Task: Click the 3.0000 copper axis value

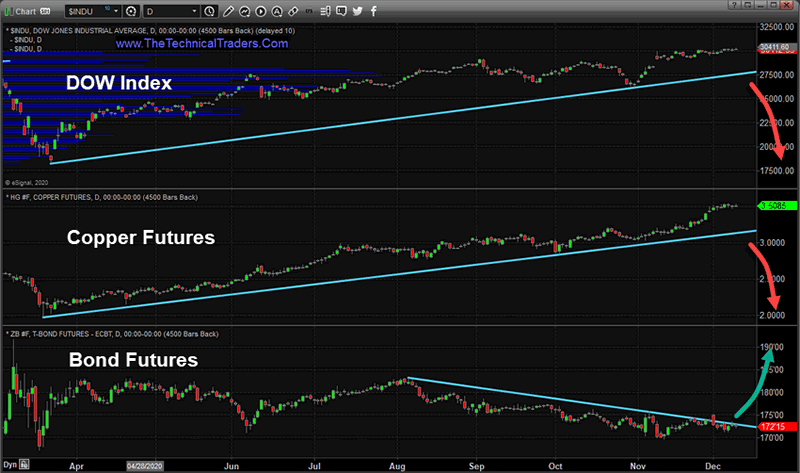Action: tap(772, 242)
